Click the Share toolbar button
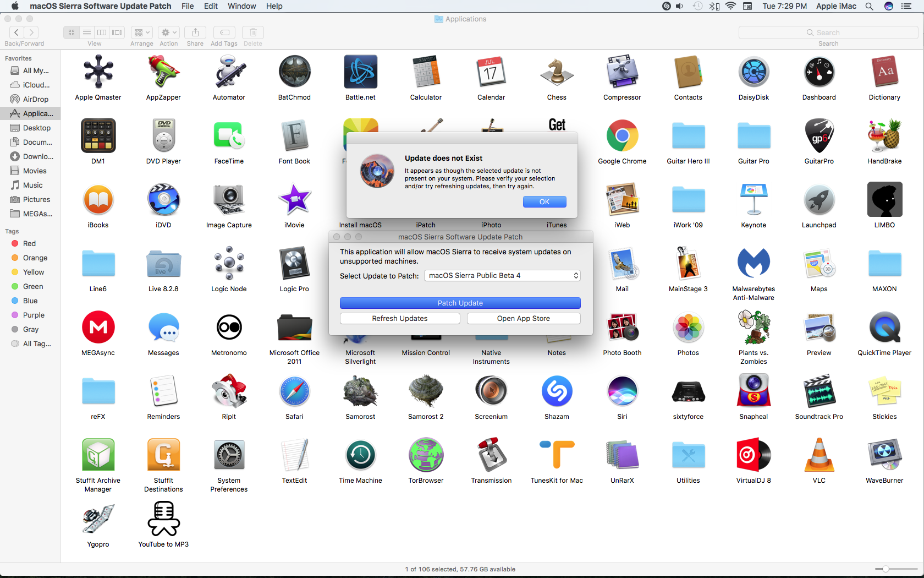Image resolution: width=924 pixels, height=578 pixels. pos(195,32)
